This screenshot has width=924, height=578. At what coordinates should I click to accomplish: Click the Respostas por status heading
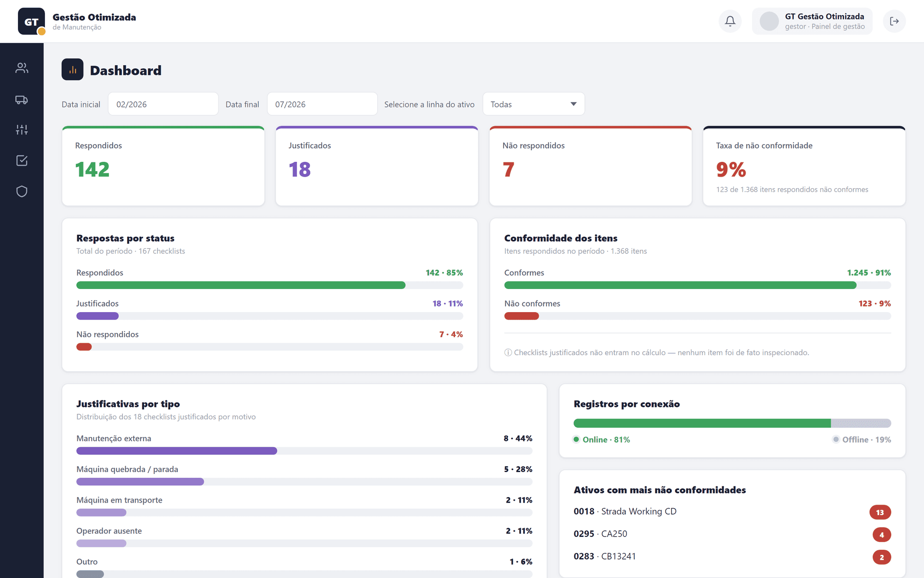point(125,238)
